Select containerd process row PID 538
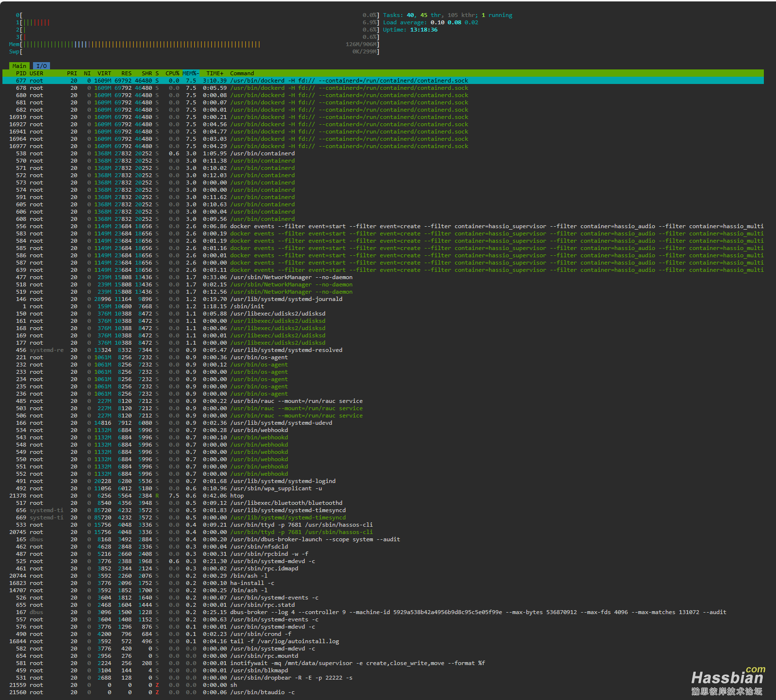 [383, 153]
